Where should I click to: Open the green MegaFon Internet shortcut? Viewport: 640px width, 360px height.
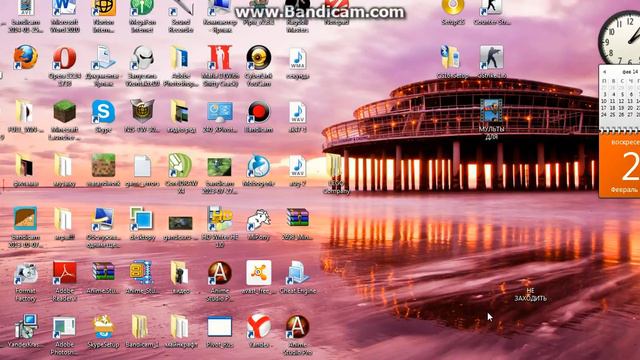142,8
